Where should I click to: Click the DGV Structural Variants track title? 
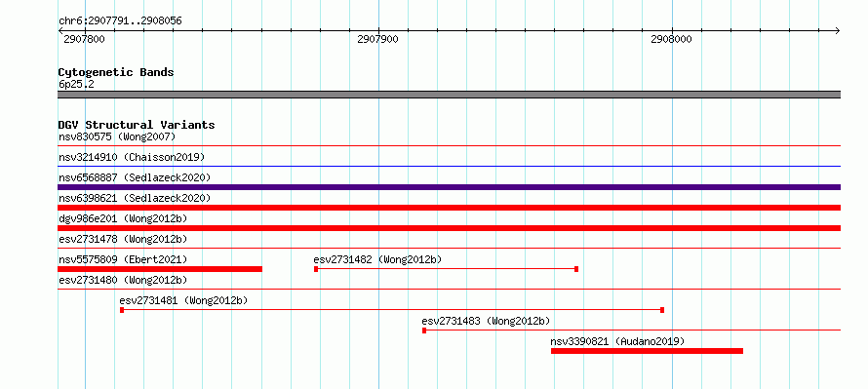click(x=137, y=125)
